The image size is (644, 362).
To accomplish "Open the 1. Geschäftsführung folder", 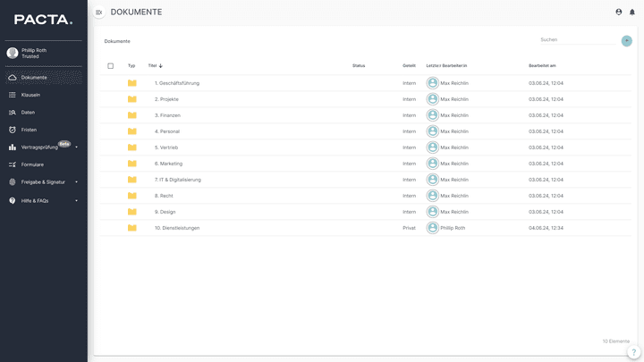I will pyautogui.click(x=177, y=83).
